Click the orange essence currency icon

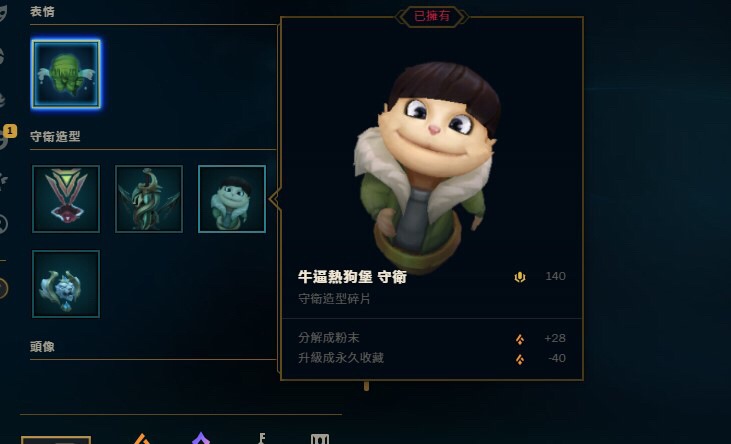point(142,439)
